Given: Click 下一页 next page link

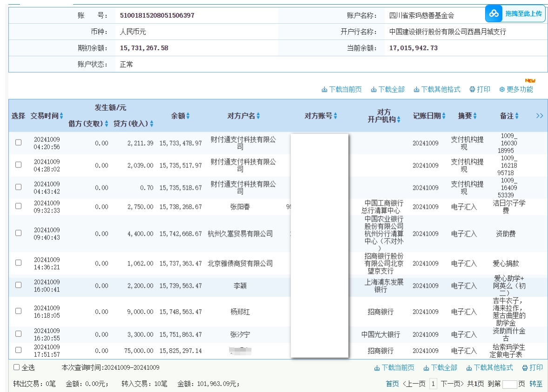Looking at the screenshot, I should point(452,384).
